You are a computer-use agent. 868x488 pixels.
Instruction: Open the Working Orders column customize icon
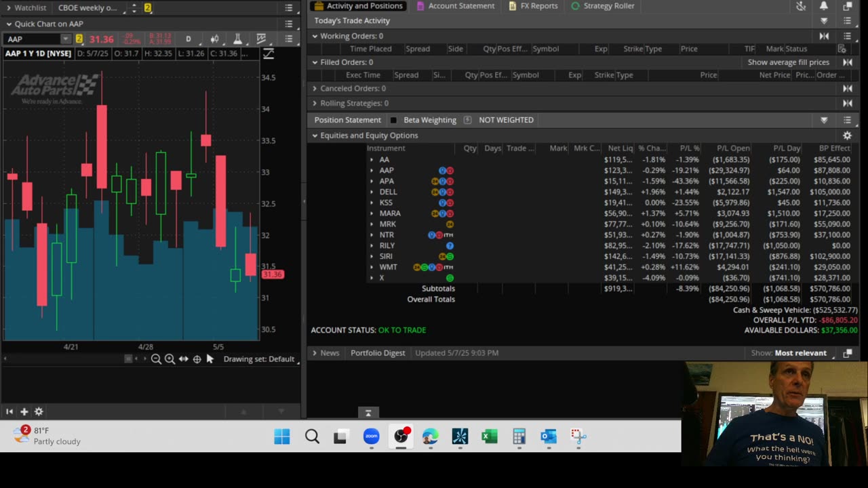click(842, 49)
